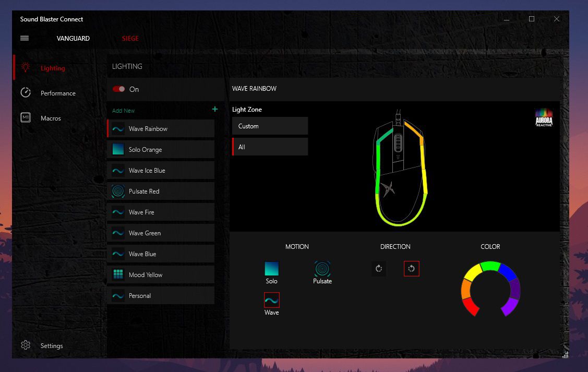This screenshot has height=372, width=588.
Task: Pick red on the color wheel
Action: pos(470,306)
